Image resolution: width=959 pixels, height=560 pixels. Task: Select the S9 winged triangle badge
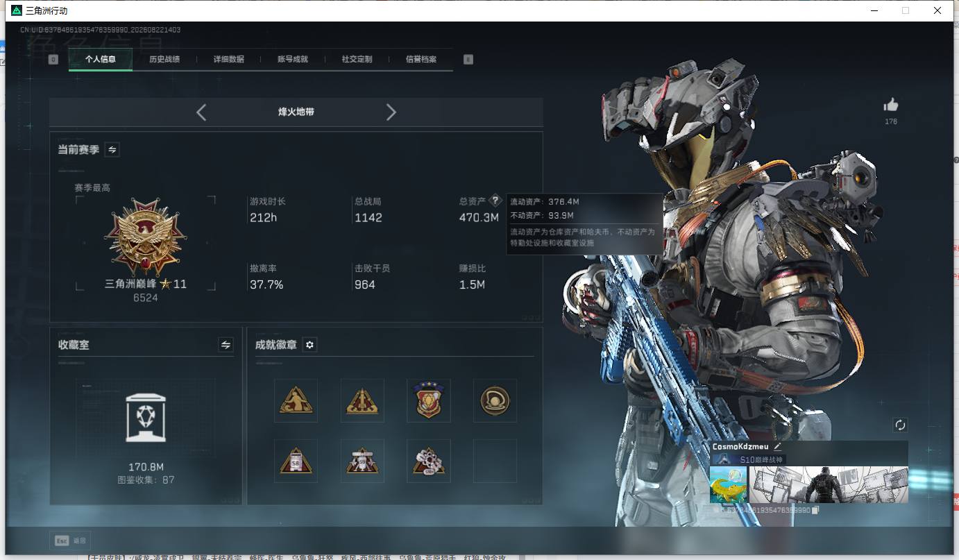coord(362,461)
